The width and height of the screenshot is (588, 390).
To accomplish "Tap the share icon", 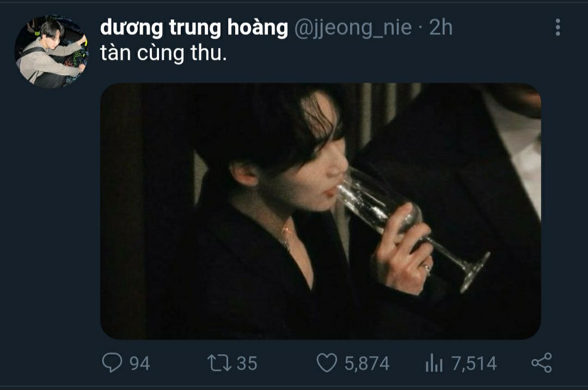I will 542,363.
